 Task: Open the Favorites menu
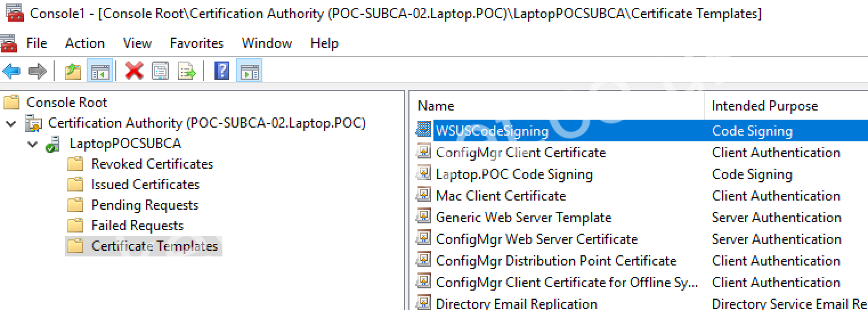(196, 43)
